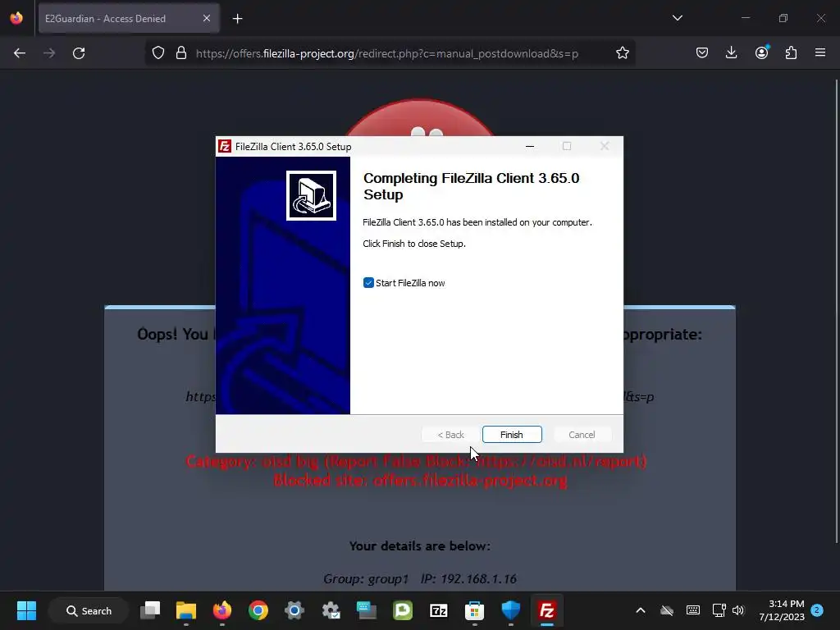840x630 pixels.
Task: Show hidden system tray icons
Action: point(640,610)
